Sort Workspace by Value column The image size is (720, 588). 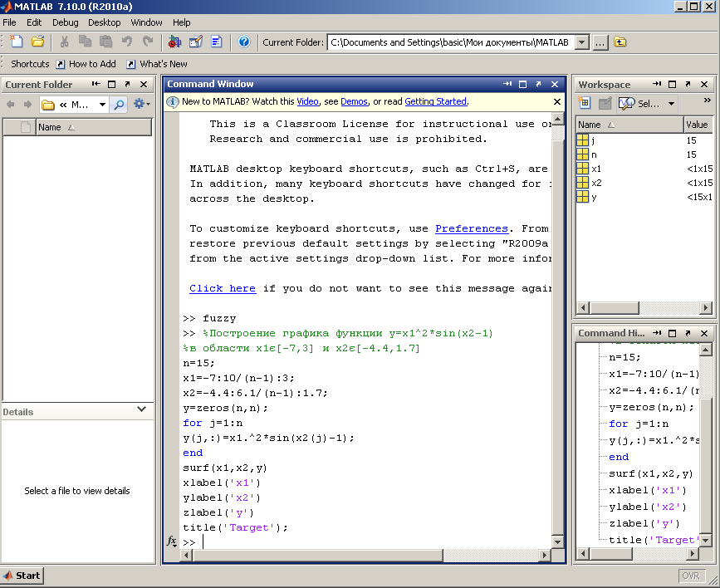pyautogui.click(x=698, y=125)
